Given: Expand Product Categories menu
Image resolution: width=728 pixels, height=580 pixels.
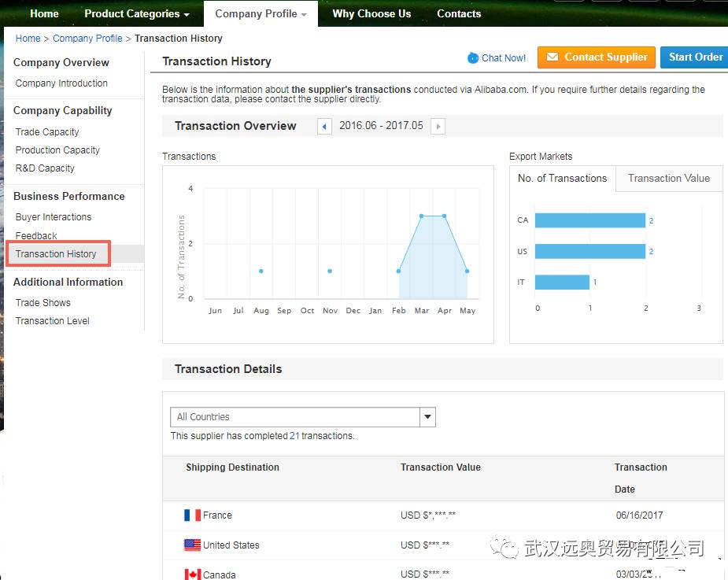Looking at the screenshot, I should [x=136, y=13].
